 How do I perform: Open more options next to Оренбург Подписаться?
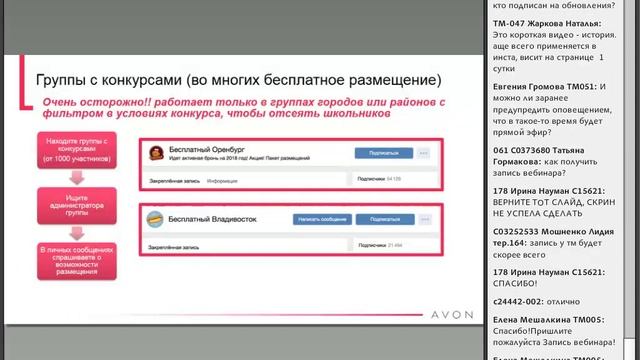point(423,153)
